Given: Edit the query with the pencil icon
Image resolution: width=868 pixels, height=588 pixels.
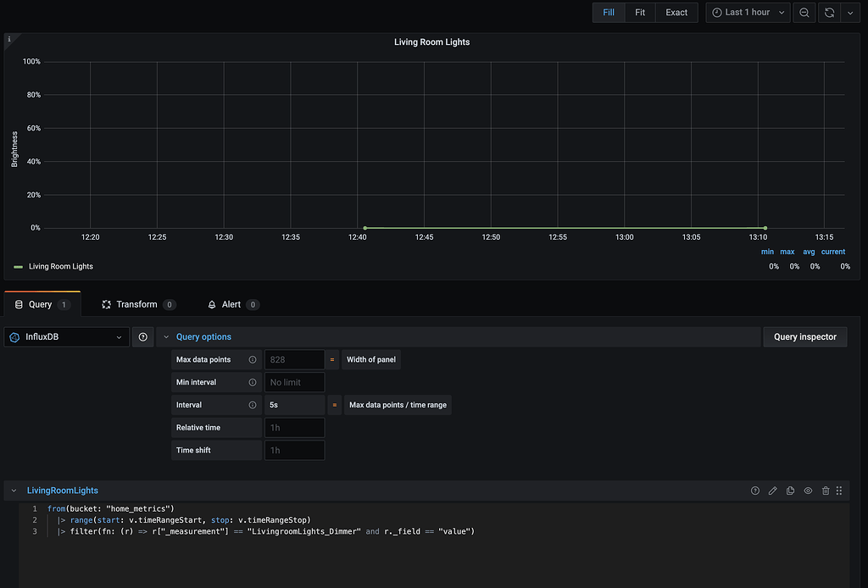Looking at the screenshot, I should pyautogui.click(x=772, y=491).
